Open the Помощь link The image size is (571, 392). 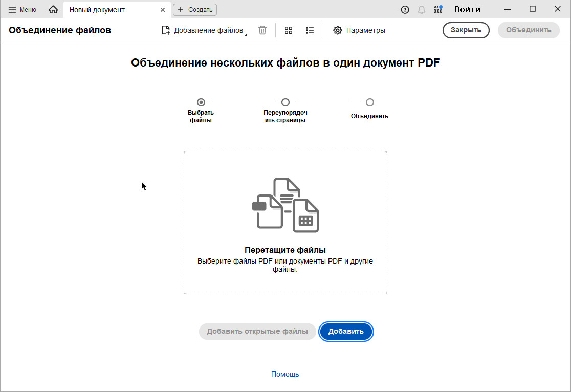click(x=285, y=374)
